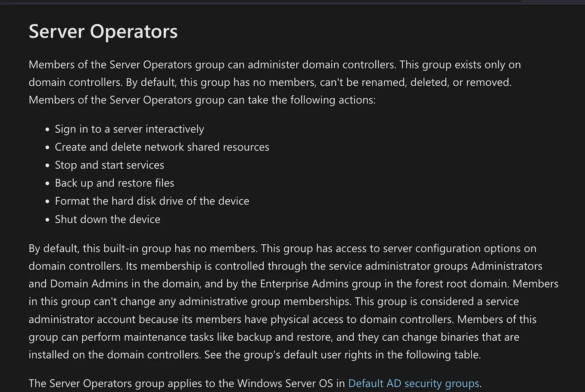Viewport: 585px width, 392px height.
Task: Click the phrase 'This group exists only on'
Action: click(460, 65)
